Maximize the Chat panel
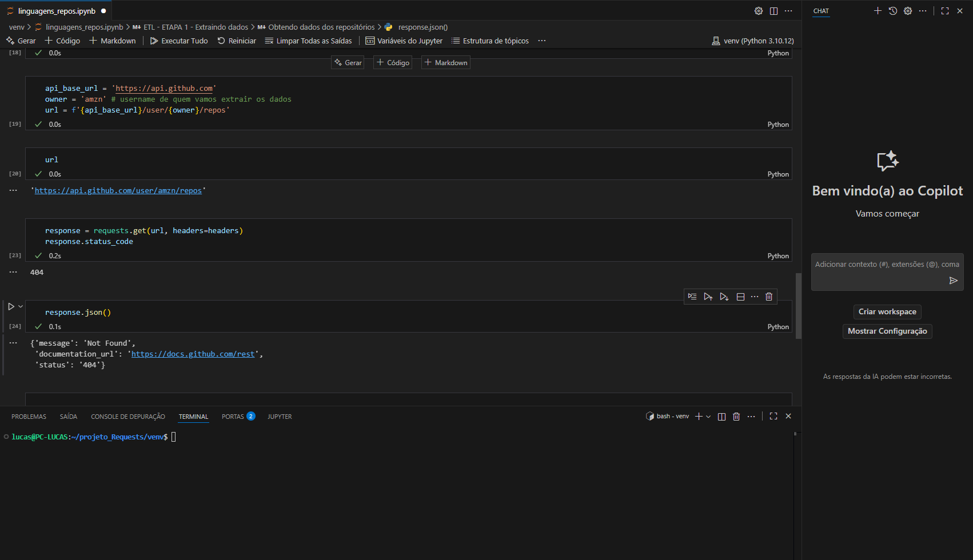973x560 pixels. pyautogui.click(x=945, y=11)
